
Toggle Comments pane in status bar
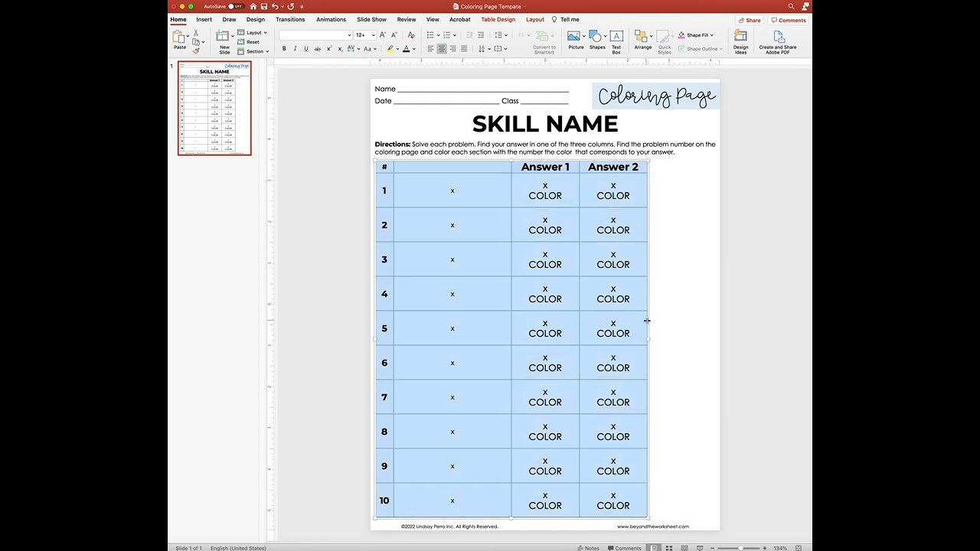624,548
